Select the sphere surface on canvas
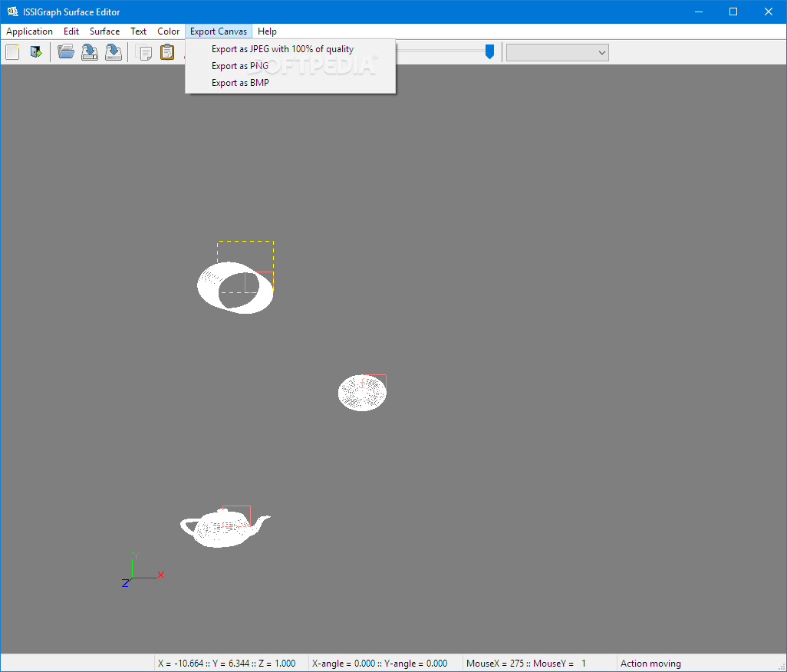787x672 pixels. (x=362, y=393)
